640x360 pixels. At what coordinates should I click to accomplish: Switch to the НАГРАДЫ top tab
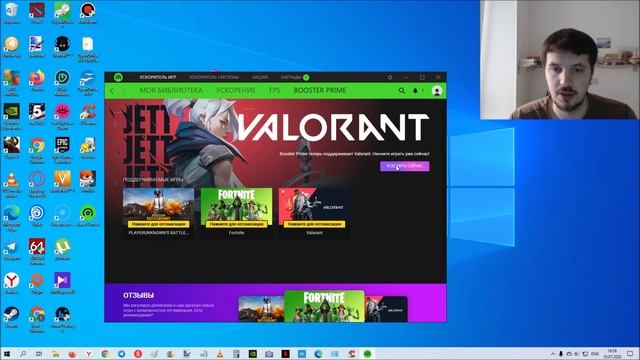(x=291, y=77)
